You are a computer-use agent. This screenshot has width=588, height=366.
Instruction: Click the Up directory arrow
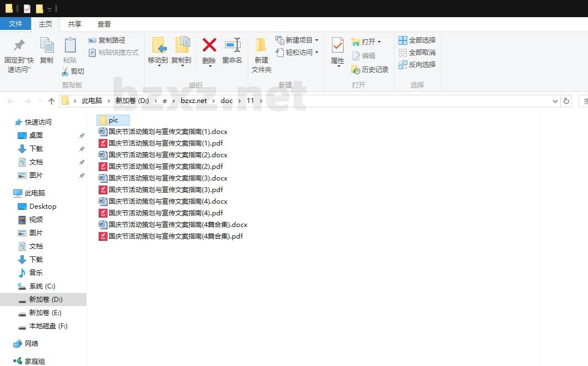tap(52, 101)
